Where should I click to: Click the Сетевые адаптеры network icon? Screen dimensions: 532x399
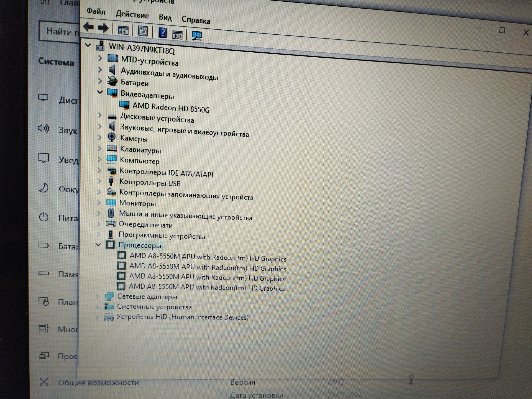coord(109,296)
